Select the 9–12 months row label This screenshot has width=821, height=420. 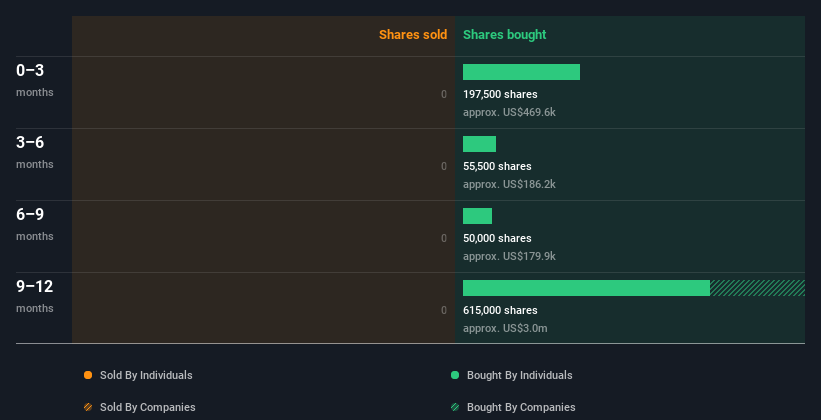pos(35,296)
